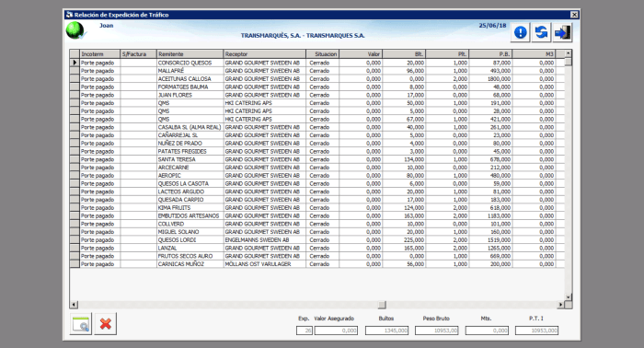The height and width of the screenshot is (348, 644).
Task: Click the vertical scrollbar thumb
Action: (568, 62)
